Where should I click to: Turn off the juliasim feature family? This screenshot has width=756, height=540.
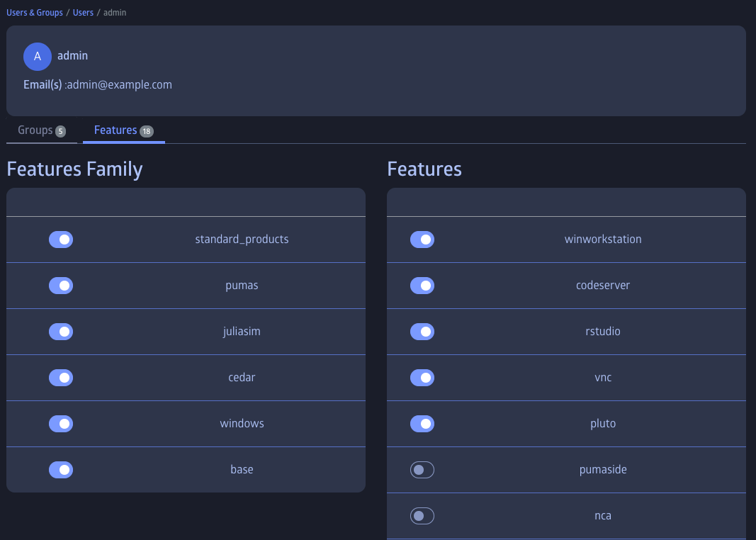61,332
